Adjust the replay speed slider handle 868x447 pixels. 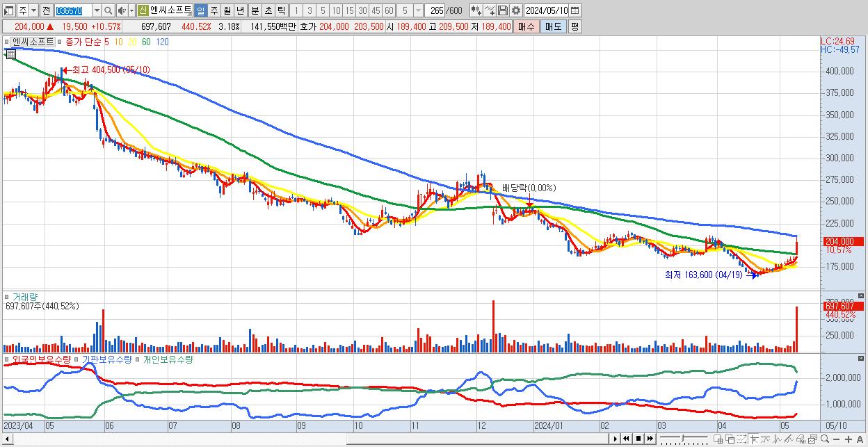click(x=682, y=439)
